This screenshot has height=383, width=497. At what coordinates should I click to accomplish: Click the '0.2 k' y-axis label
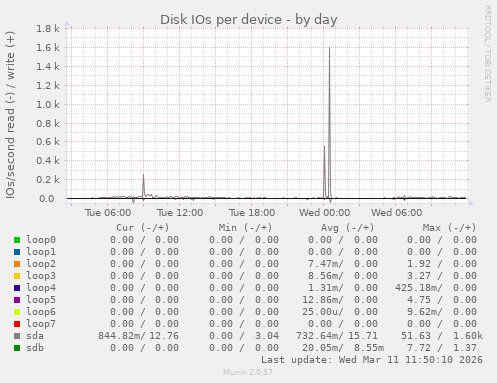tap(48, 180)
